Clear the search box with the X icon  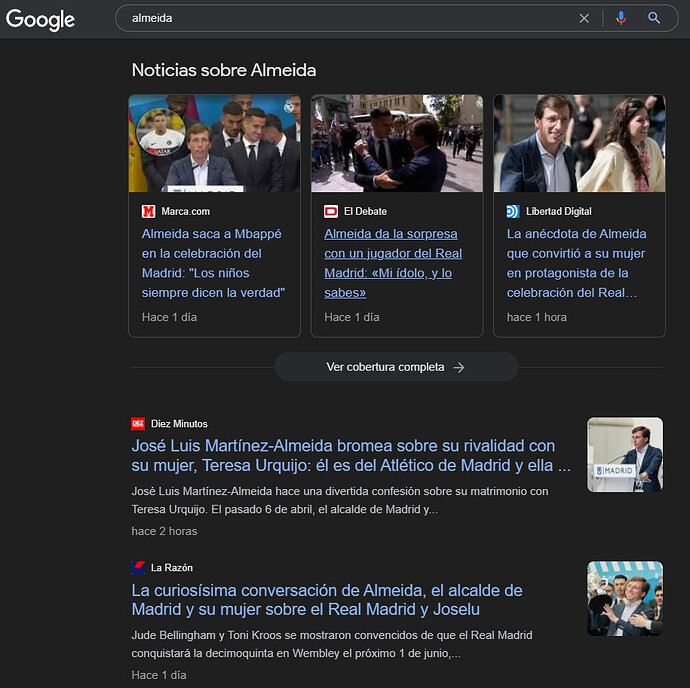[x=584, y=18]
